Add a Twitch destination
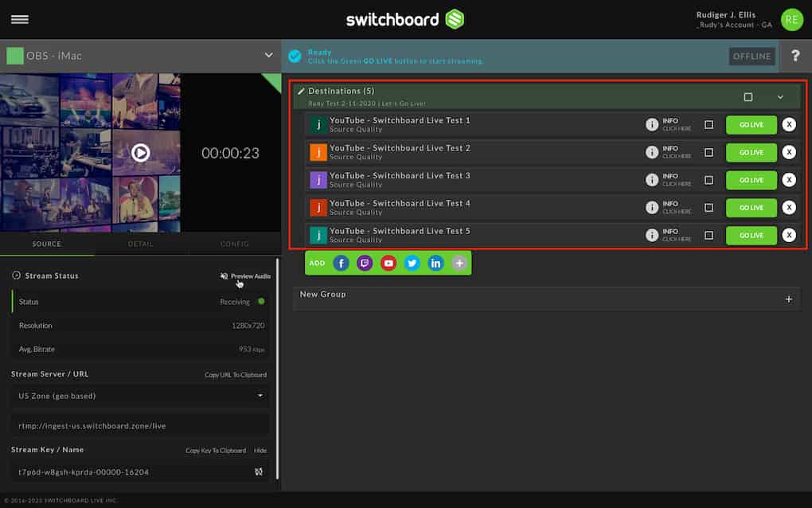Viewport: 812px width, 508px height. tap(365, 263)
